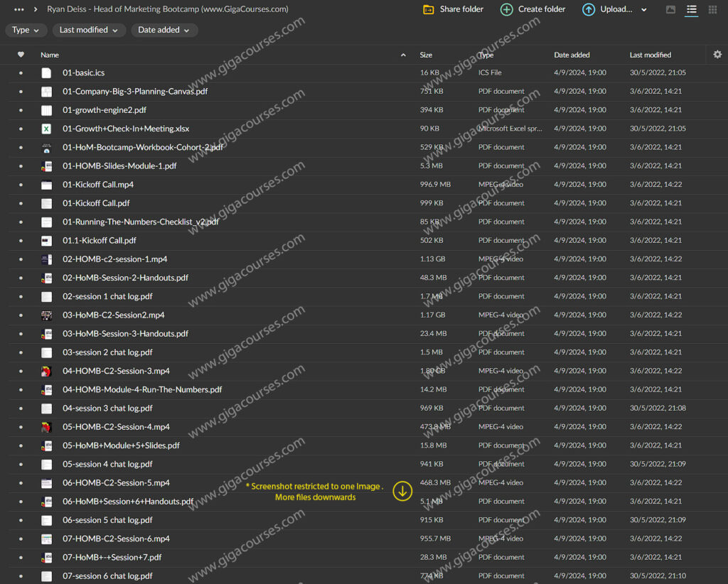The image size is (728, 584).
Task: Expand the Upload options chevron
Action: click(x=644, y=10)
